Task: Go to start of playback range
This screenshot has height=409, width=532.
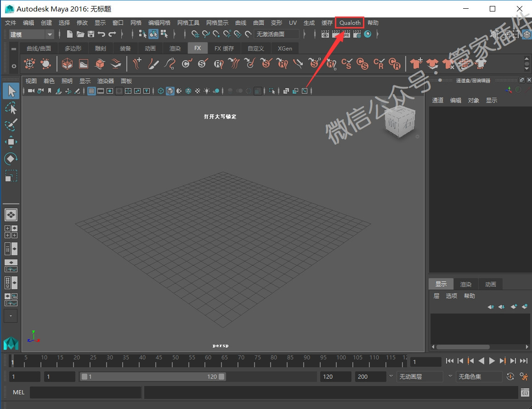Action: 450,361
